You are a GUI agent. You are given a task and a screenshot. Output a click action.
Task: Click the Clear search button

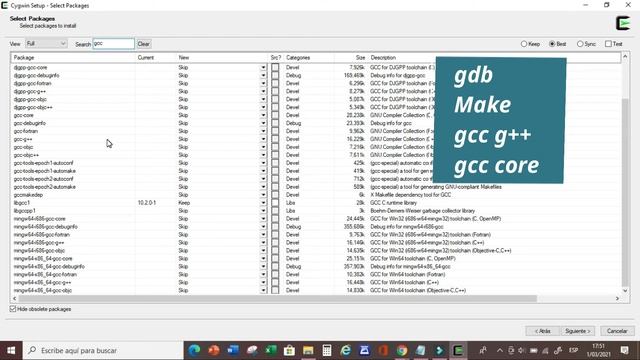(143, 44)
